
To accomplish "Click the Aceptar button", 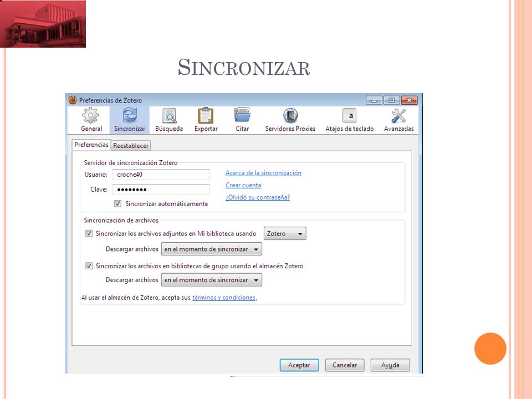I will click(299, 365).
